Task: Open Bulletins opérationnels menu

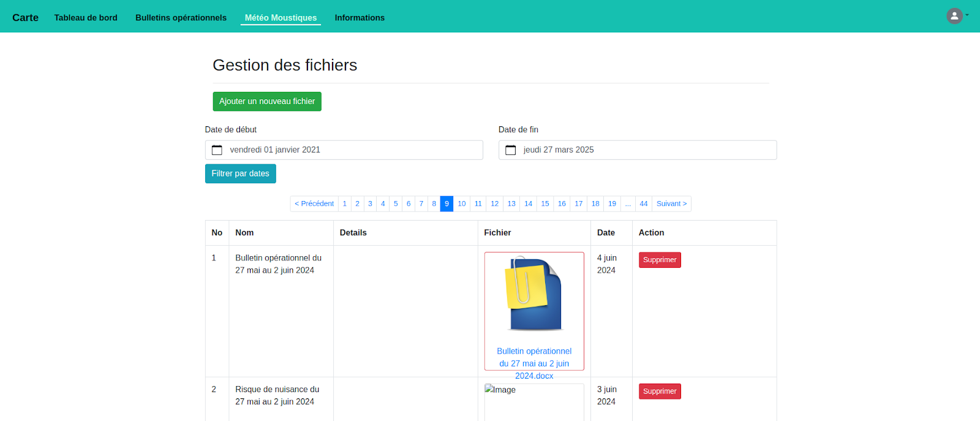Action: (181, 18)
